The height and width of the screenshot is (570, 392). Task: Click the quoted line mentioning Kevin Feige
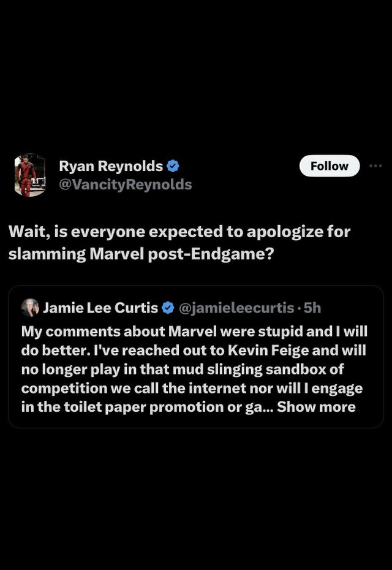[x=194, y=350]
